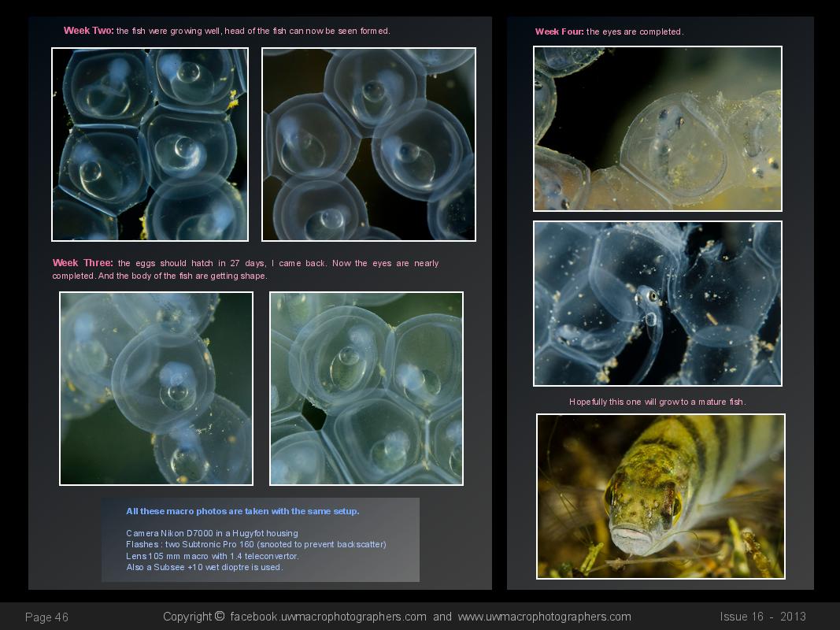Click the pink "Week Four:" heading
Viewport: 840px width, 630px height.
pos(559,31)
